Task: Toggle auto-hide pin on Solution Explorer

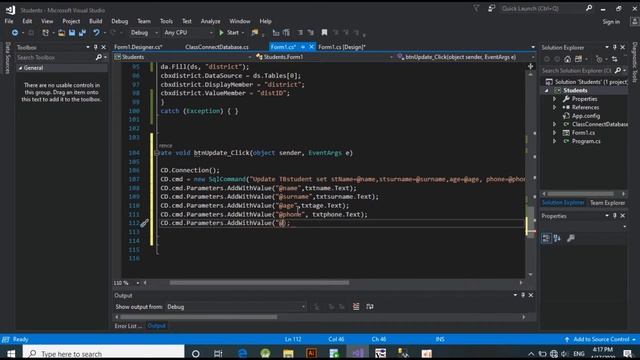Action: tap(615, 47)
